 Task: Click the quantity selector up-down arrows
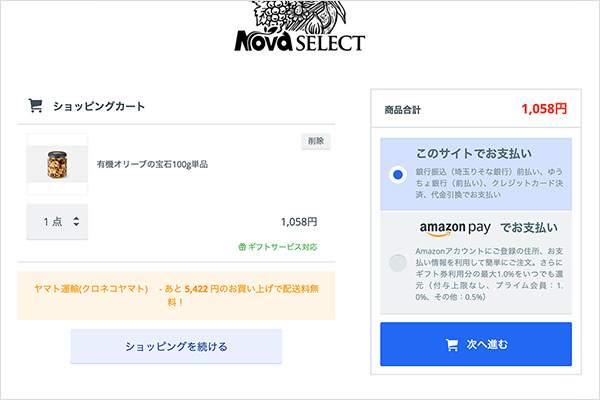click(x=77, y=221)
